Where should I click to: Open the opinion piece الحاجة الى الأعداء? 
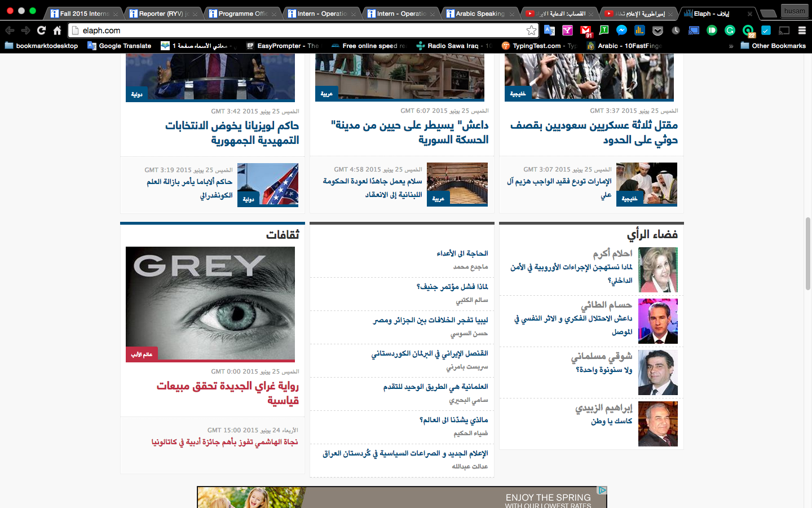(462, 253)
